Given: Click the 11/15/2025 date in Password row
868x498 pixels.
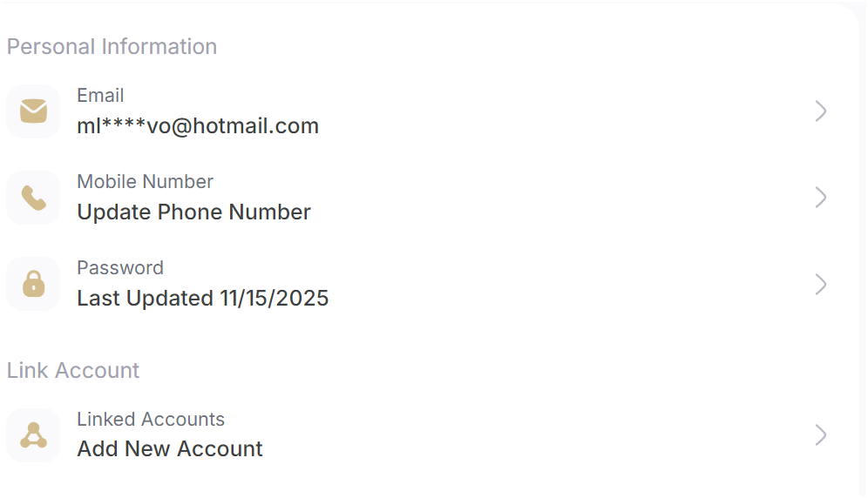Looking at the screenshot, I should 274,299.
